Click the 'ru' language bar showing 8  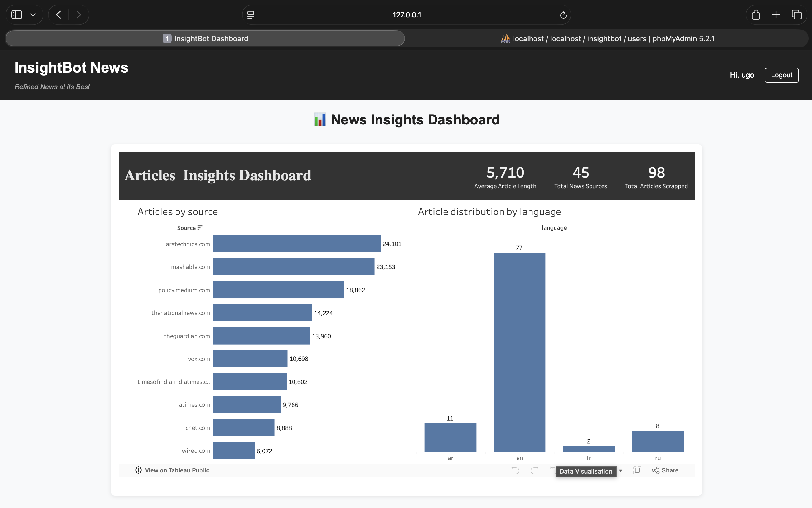tap(658, 441)
